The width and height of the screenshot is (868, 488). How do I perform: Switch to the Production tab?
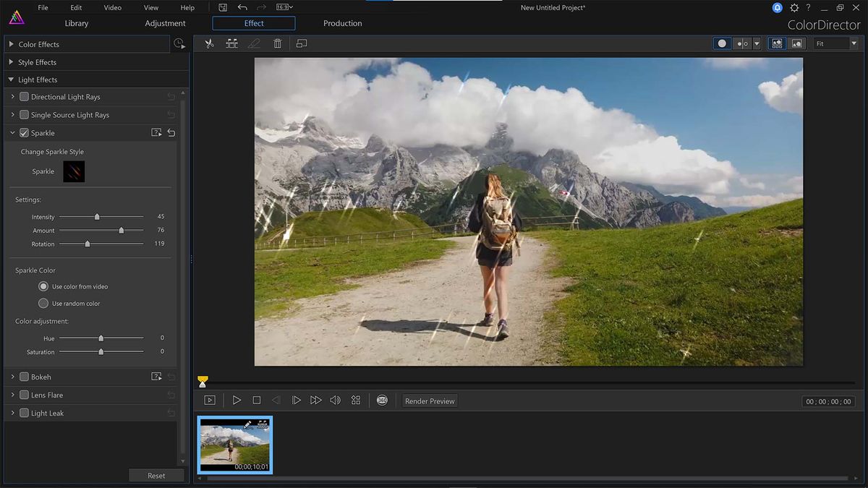click(342, 23)
